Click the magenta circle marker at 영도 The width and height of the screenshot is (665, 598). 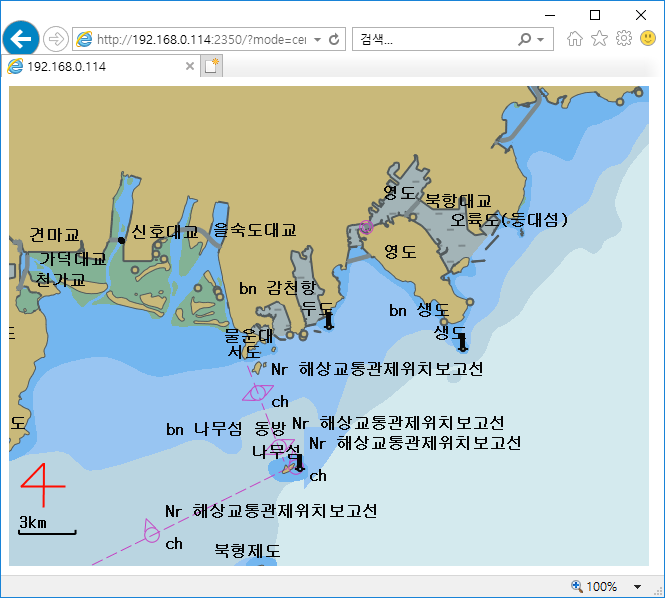click(x=366, y=228)
